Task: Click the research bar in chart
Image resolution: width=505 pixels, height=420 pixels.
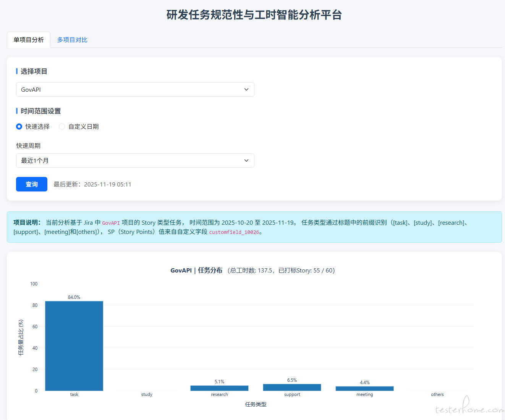Action: 219,388
